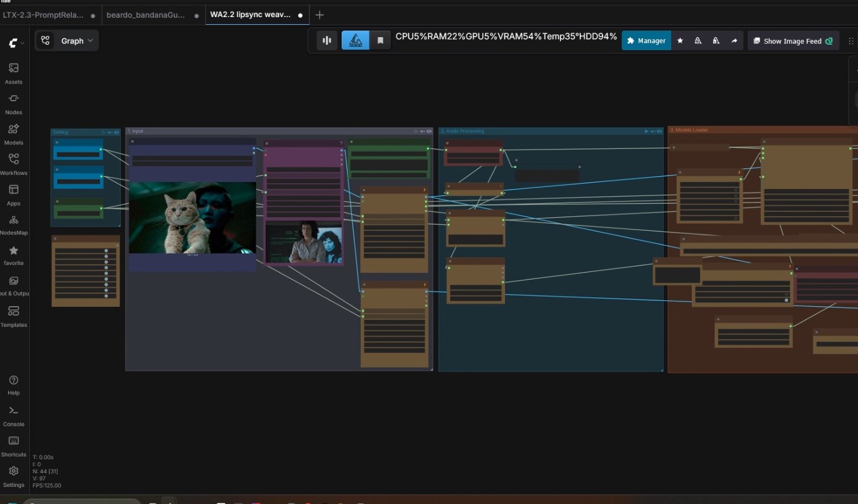858x504 pixels.
Task: Toggle bypass icon on 1. Input group
Action: tap(423, 132)
